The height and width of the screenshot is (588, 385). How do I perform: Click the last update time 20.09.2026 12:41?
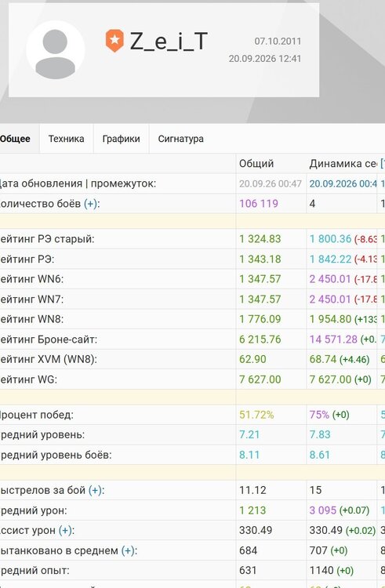click(265, 59)
